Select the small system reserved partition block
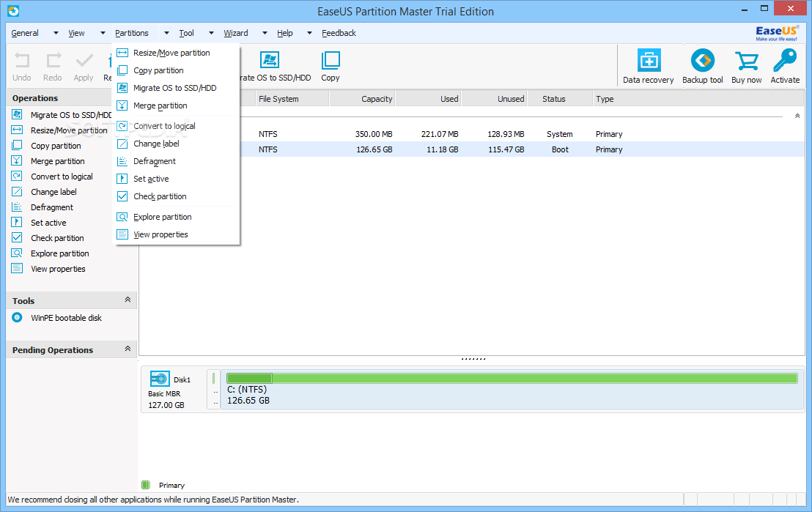Image resolution: width=812 pixels, height=512 pixels. tap(213, 389)
